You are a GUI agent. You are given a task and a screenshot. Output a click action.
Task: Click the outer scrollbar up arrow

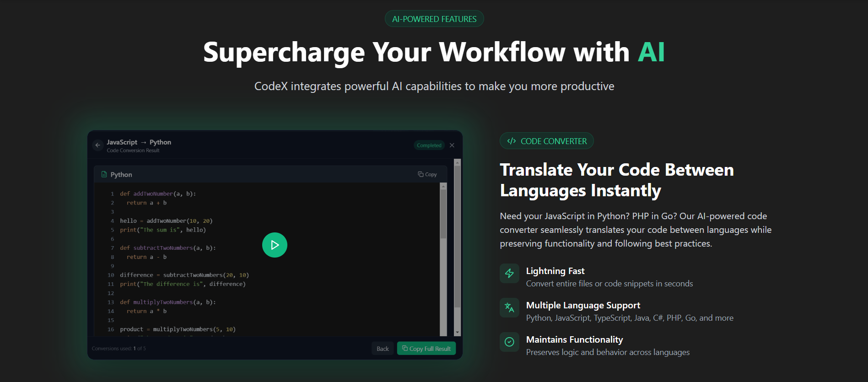point(457,162)
